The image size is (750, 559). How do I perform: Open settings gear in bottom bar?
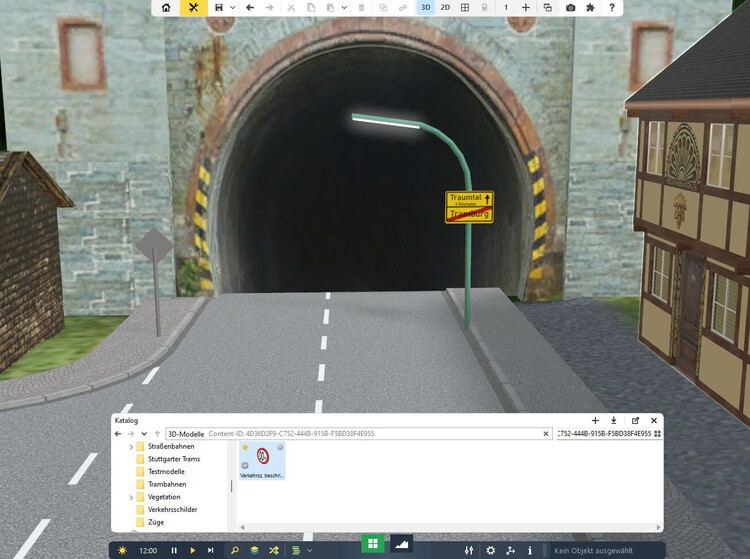490,550
